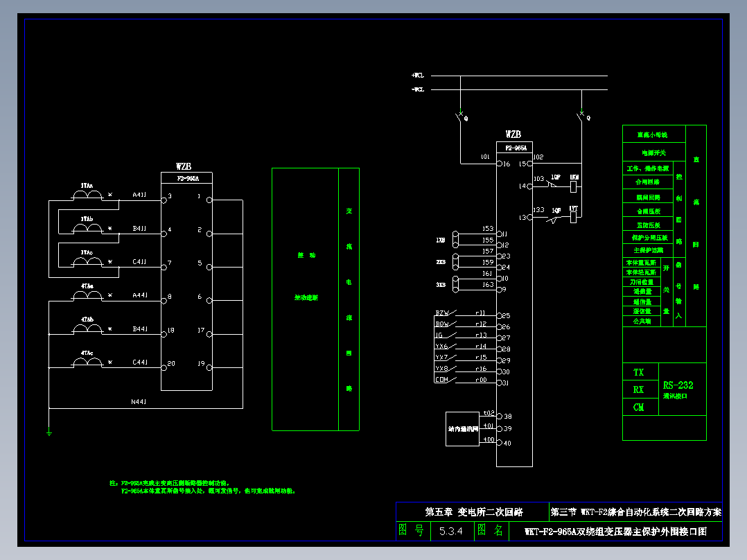Screen dimensions: 747x560
Task: Click the YX6 contact label
Action: point(441,347)
